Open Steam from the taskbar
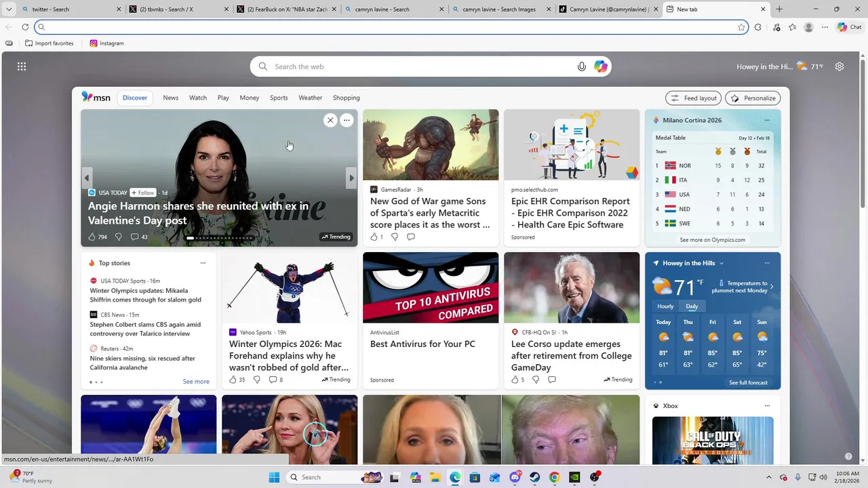 (534, 477)
